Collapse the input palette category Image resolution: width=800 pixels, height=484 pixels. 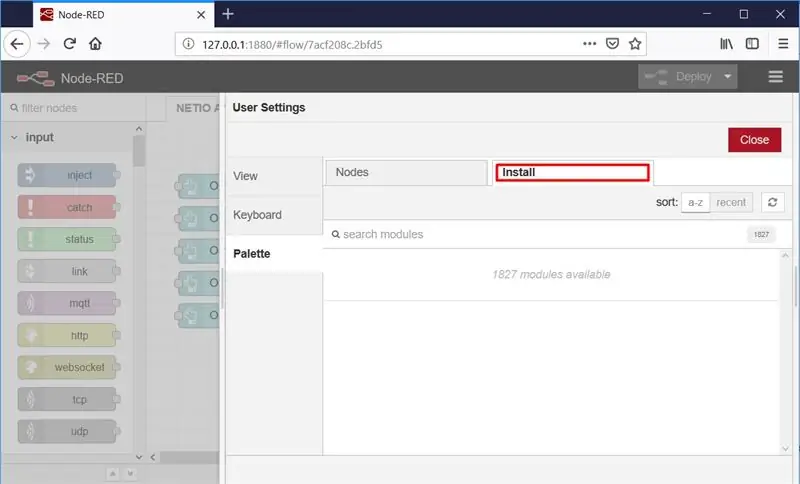(14, 137)
